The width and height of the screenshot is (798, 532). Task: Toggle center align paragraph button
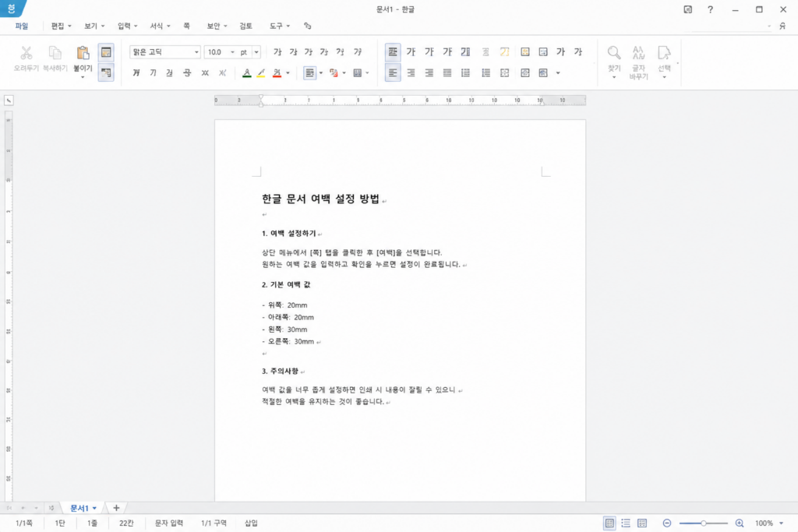(x=411, y=72)
